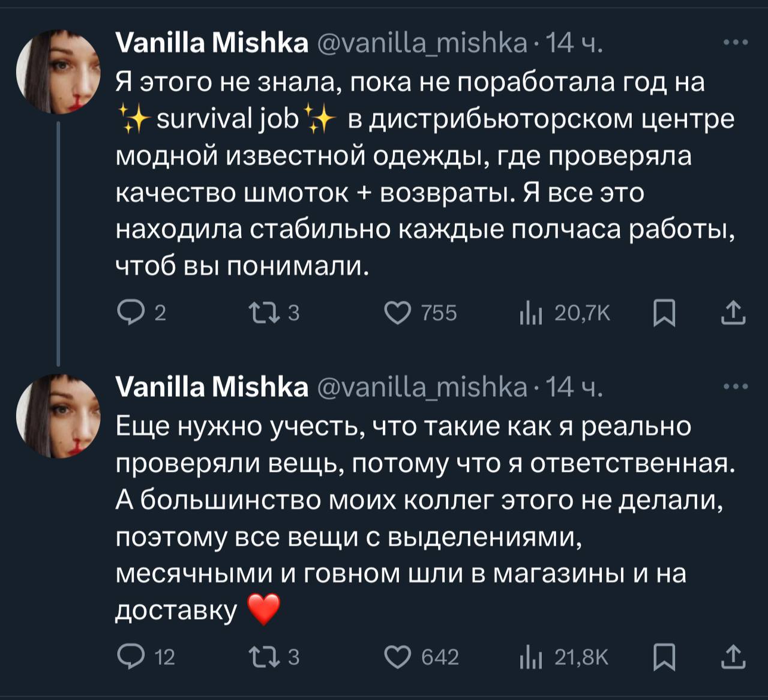Screen dimensions: 768x700
Task: View analytics showing 21,8K views
Action: (531, 657)
